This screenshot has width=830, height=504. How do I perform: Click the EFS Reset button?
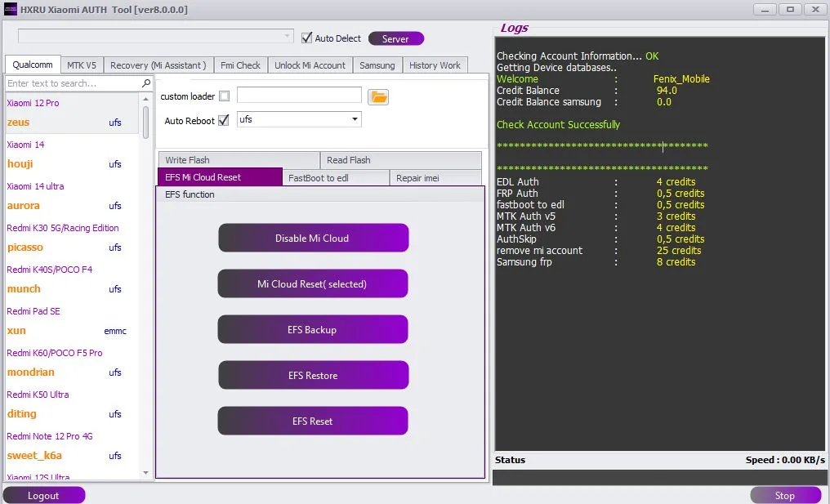tap(313, 421)
